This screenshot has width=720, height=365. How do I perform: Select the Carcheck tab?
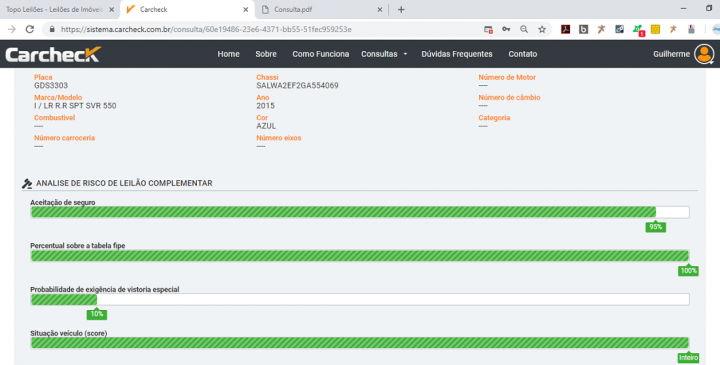(x=186, y=9)
